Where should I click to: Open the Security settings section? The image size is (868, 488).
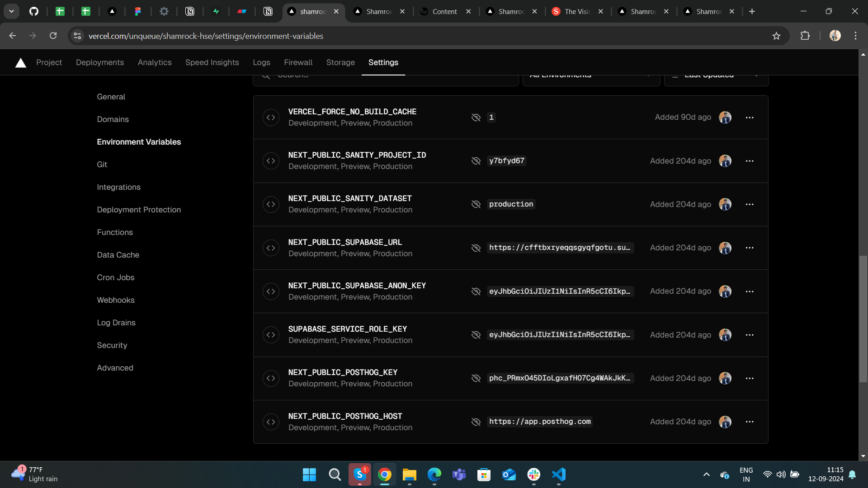[x=112, y=345]
